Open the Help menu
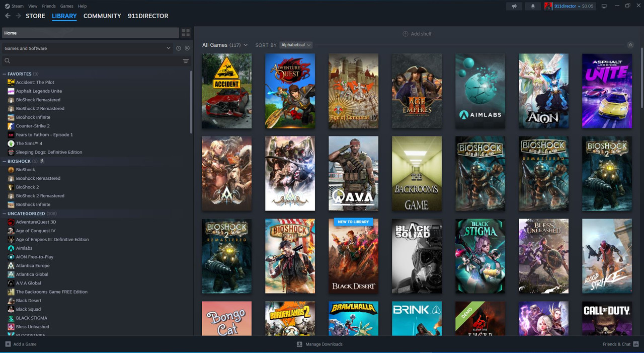 tap(83, 6)
